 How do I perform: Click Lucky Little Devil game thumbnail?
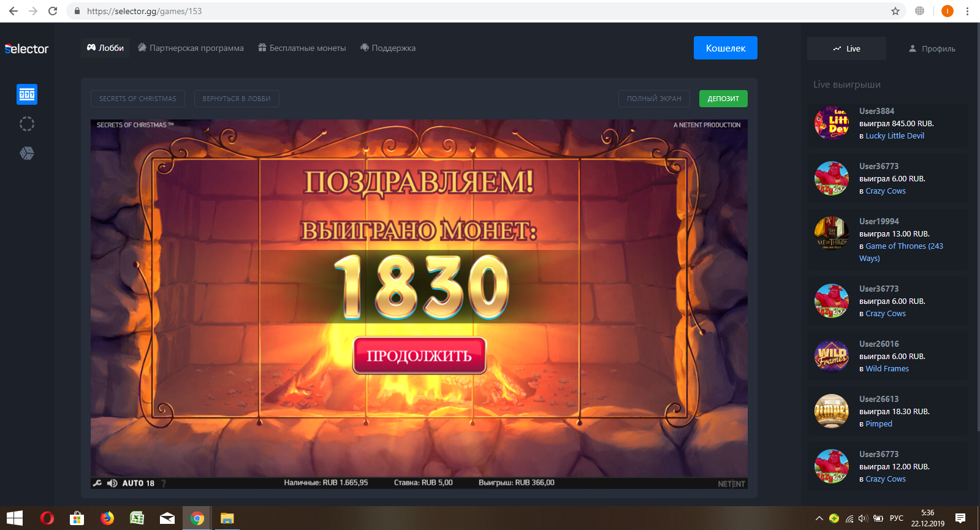pos(832,123)
